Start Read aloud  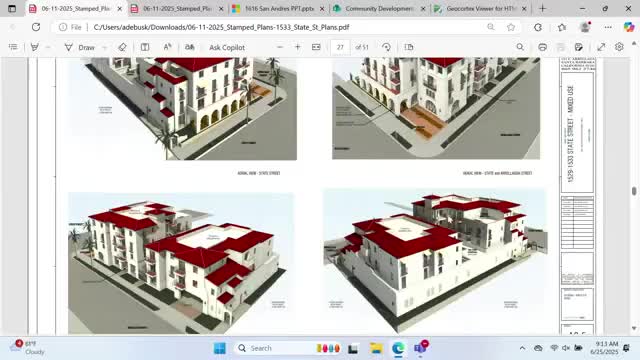pyautogui.click(x=167, y=47)
